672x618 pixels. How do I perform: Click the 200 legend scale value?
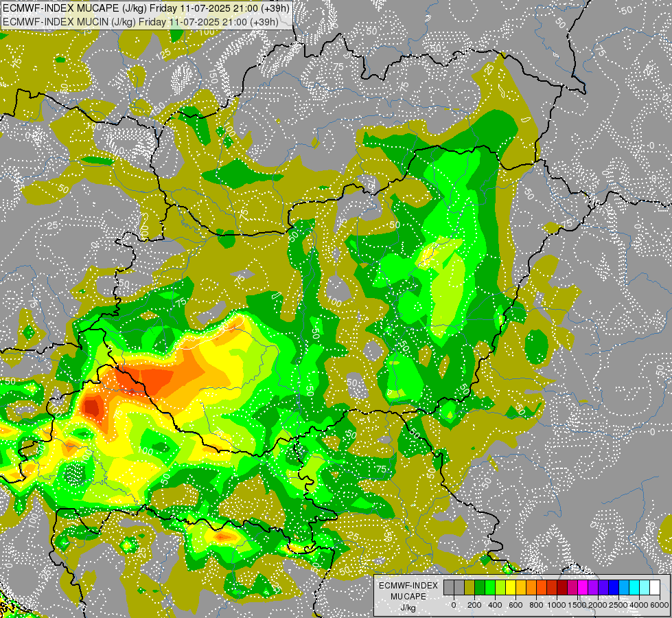coord(474,605)
